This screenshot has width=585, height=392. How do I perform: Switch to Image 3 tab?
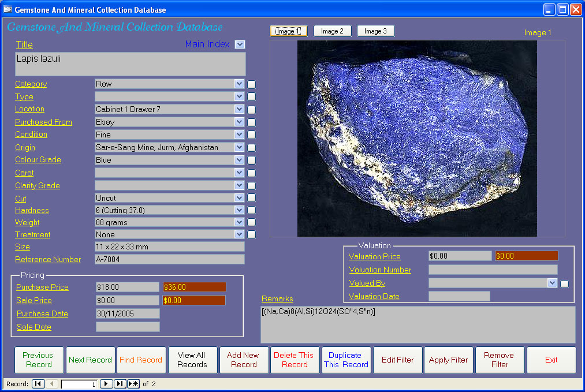click(x=375, y=31)
